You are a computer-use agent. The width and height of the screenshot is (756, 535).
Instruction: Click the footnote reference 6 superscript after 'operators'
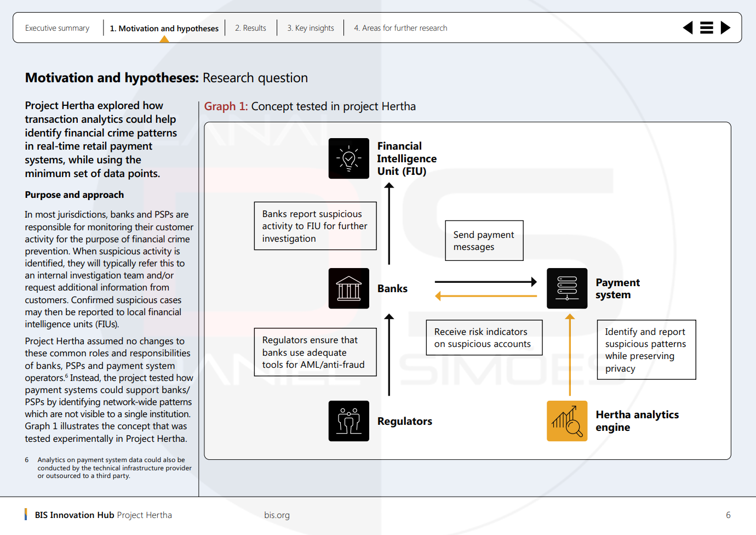click(x=67, y=376)
